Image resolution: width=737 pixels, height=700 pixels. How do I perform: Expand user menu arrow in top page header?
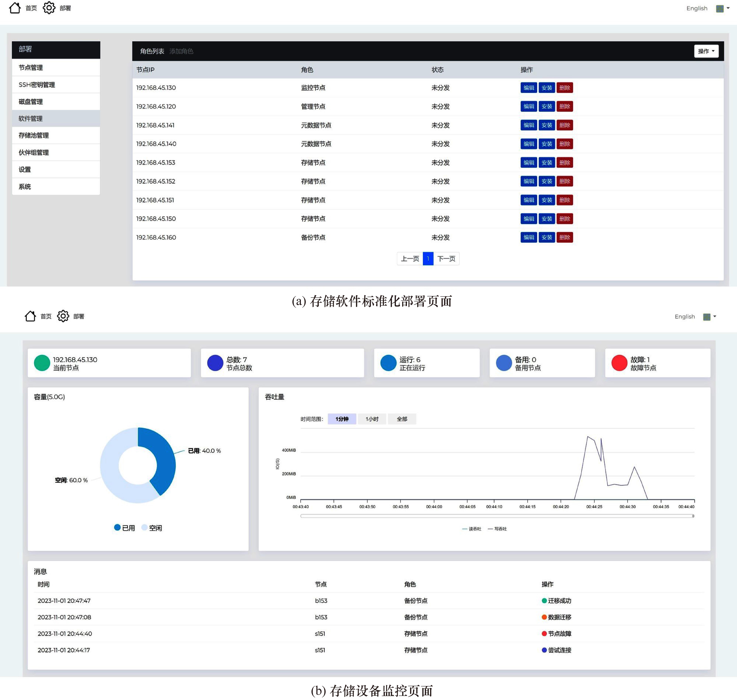(728, 8)
